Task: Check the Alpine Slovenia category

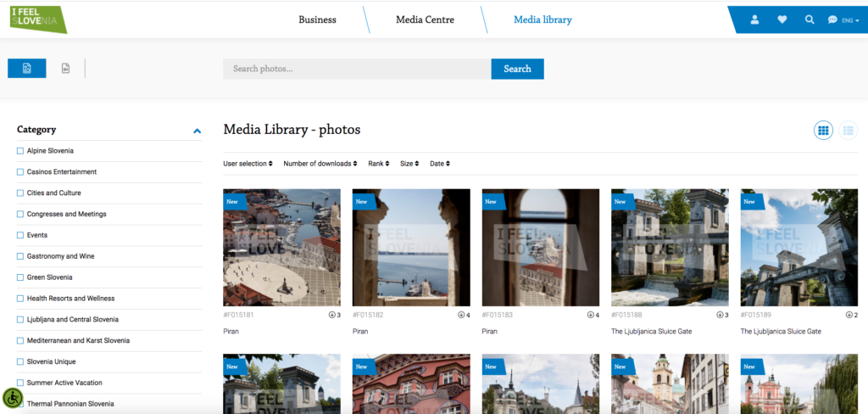Action: coord(20,151)
